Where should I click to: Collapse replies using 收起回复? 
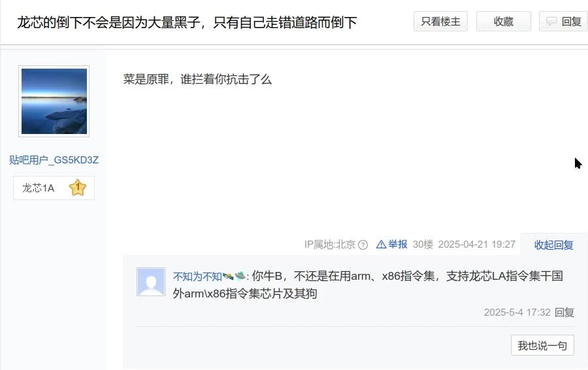(x=553, y=245)
